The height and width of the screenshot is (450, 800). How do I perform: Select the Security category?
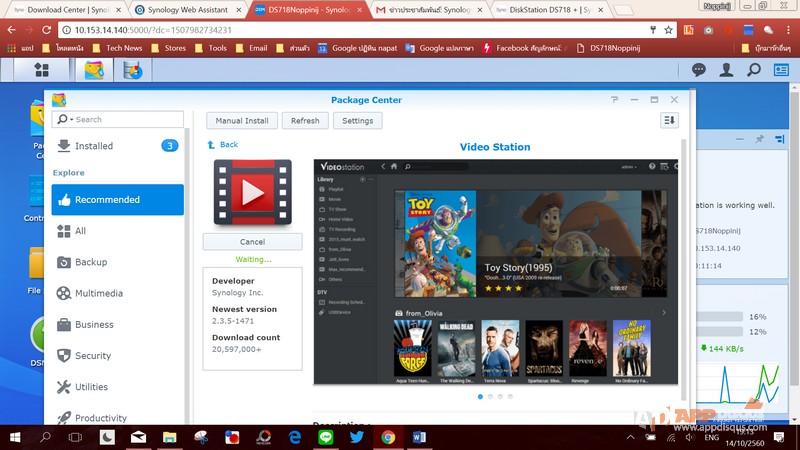point(117,356)
